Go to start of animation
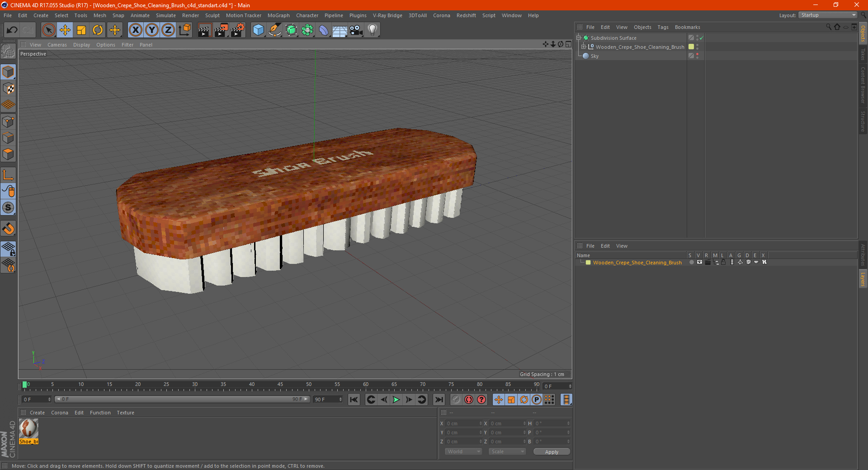 (354, 399)
